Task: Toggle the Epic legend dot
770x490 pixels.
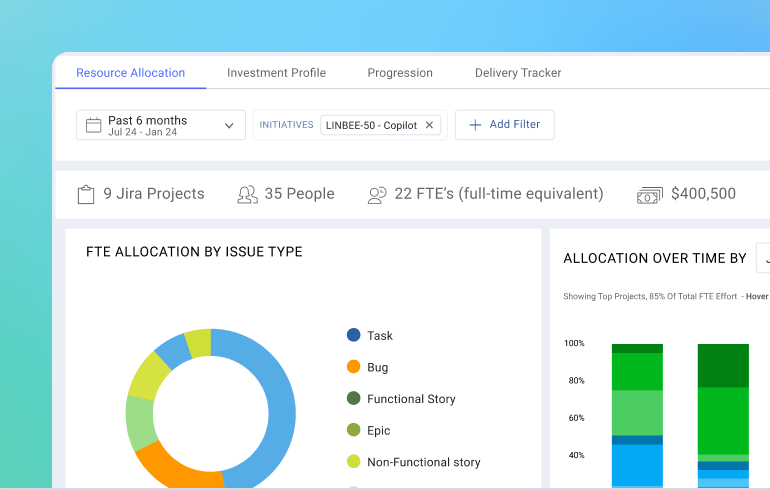Action: click(x=354, y=430)
